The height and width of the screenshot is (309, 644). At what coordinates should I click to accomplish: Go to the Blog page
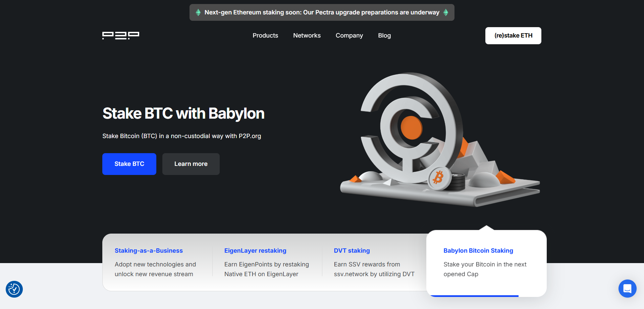[384, 36]
